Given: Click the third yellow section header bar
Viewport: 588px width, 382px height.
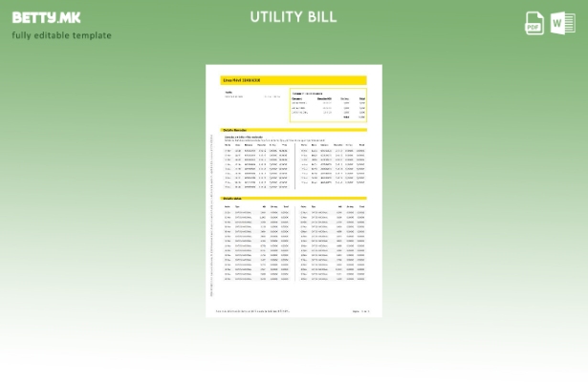Looking at the screenshot, I should 294,198.
